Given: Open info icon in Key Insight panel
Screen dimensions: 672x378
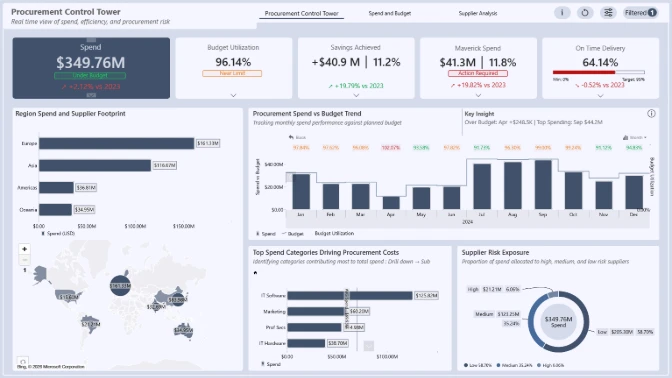Looking at the screenshot, I should 651,114.
